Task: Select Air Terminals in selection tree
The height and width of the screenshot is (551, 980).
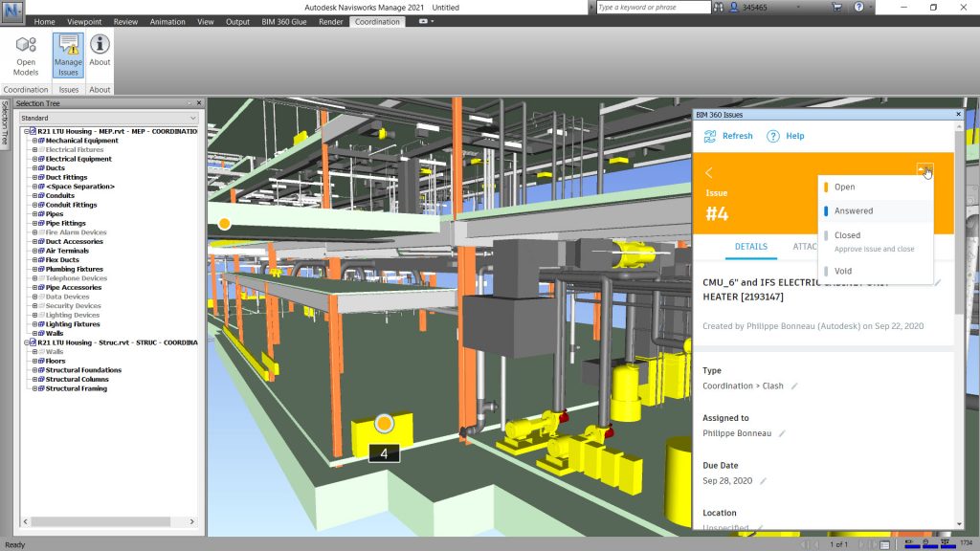Action: click(x=67, y=251)
